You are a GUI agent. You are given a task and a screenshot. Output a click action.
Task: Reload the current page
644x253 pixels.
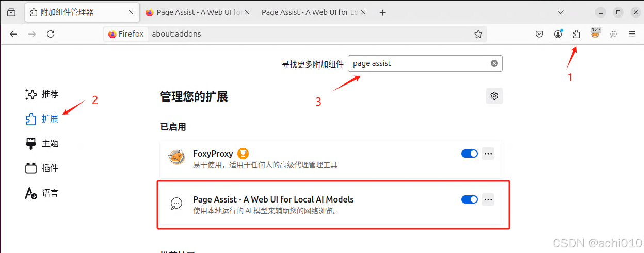(51, 34)
